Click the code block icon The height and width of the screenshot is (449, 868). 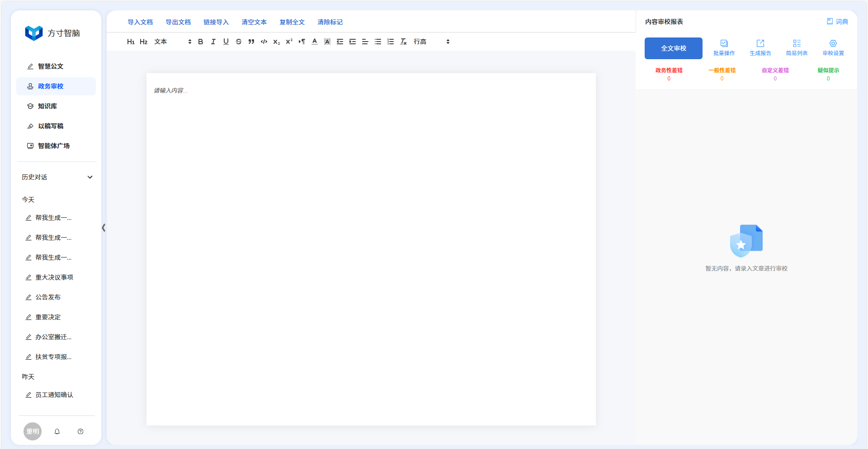tap(264, 42)
